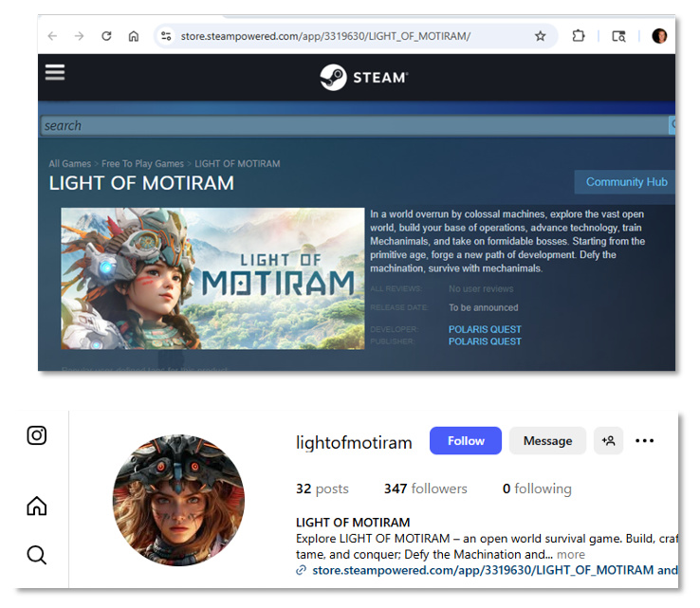This screenshot has height=608, width=700.
Task: Open the tab search icon in browser toolbar
Action: [618, 36]
